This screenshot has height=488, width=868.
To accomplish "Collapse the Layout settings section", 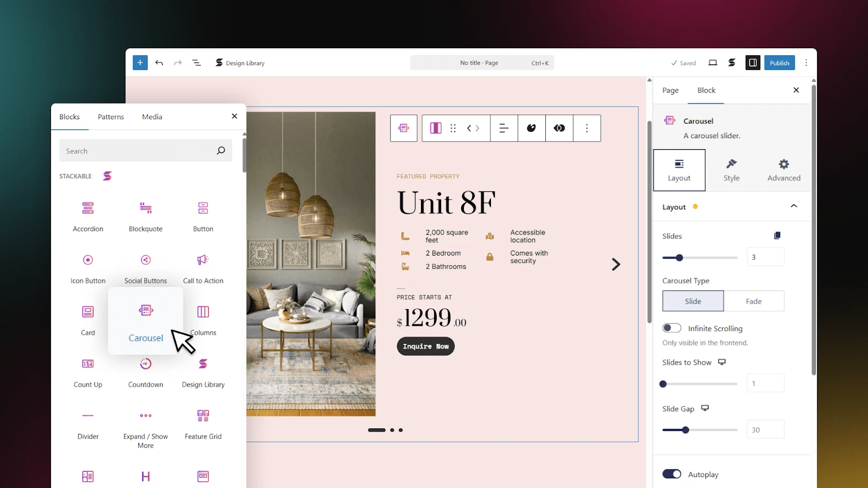I will (794, 206).
